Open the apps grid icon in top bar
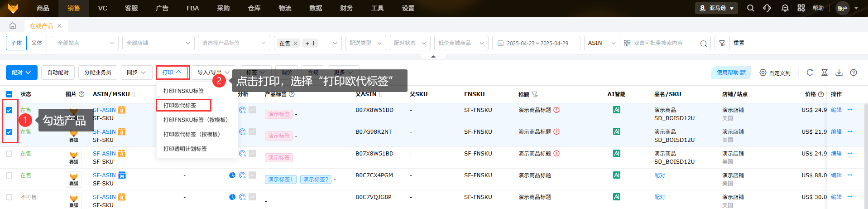Image resolution: width=868 pixels, height=209 pixels. pyautogui.click(x=801, y=8)
